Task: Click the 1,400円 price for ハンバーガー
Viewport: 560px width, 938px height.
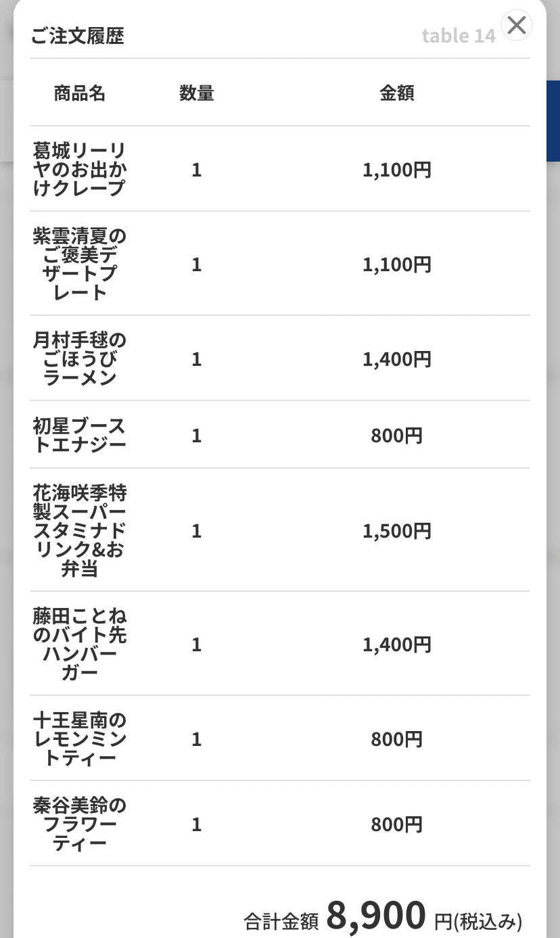Action: coord(397,644)
